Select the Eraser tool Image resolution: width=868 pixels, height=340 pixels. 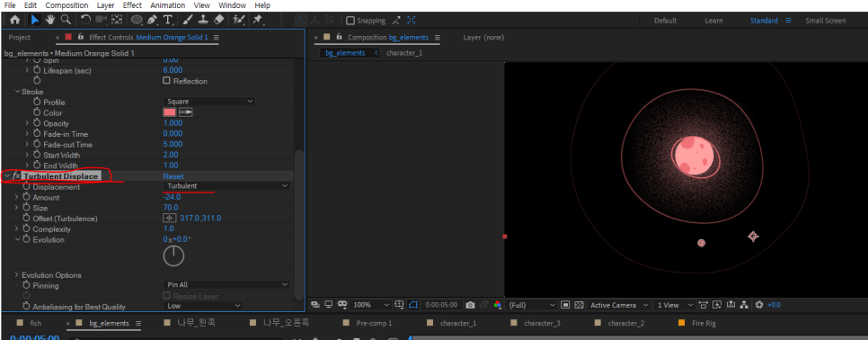(x=218, y=20)
